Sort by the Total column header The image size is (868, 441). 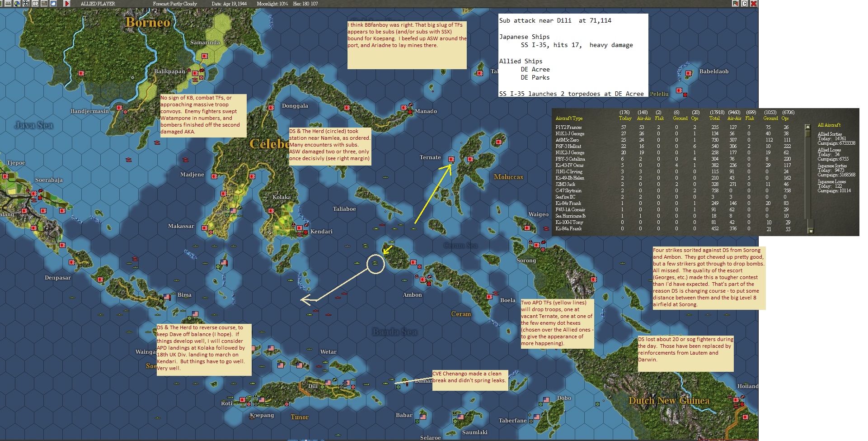[714, 118]
